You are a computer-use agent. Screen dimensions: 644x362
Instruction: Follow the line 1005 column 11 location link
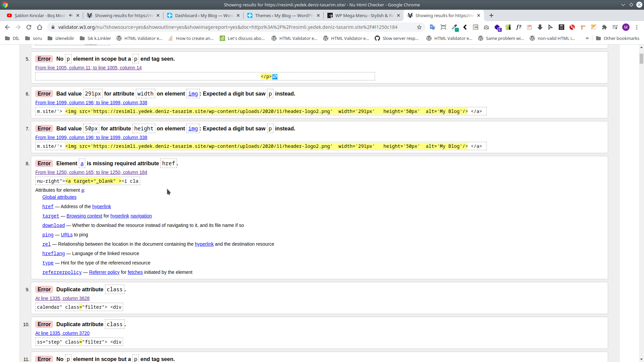(88, 68)
